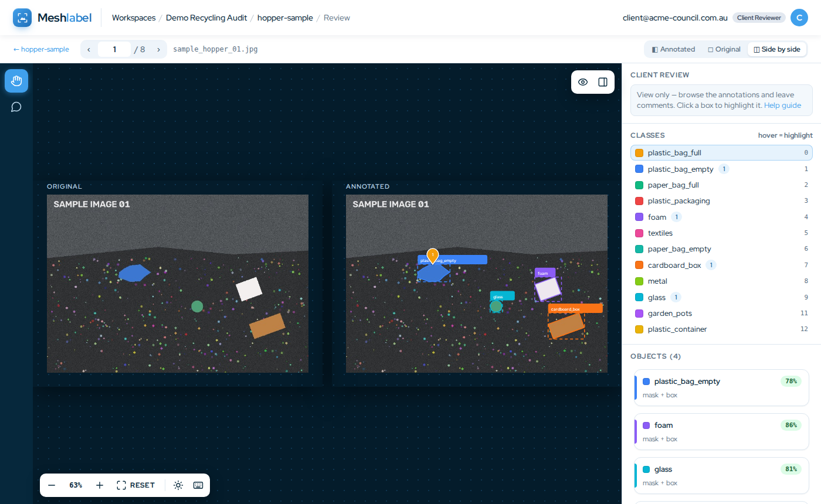The width and height of the screenshot is (821, 504).
Task: Click RESET to fit the view
Action: 136,485
